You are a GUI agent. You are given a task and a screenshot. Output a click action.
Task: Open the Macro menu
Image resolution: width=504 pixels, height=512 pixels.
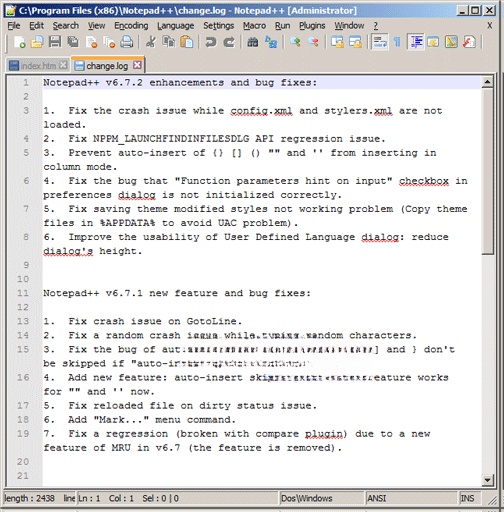(254, 26)
